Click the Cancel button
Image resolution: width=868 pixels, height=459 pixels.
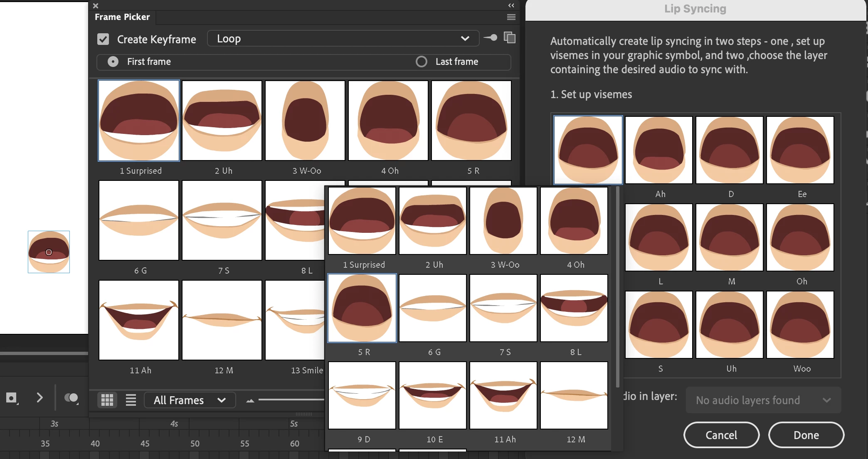pos(721,435)
